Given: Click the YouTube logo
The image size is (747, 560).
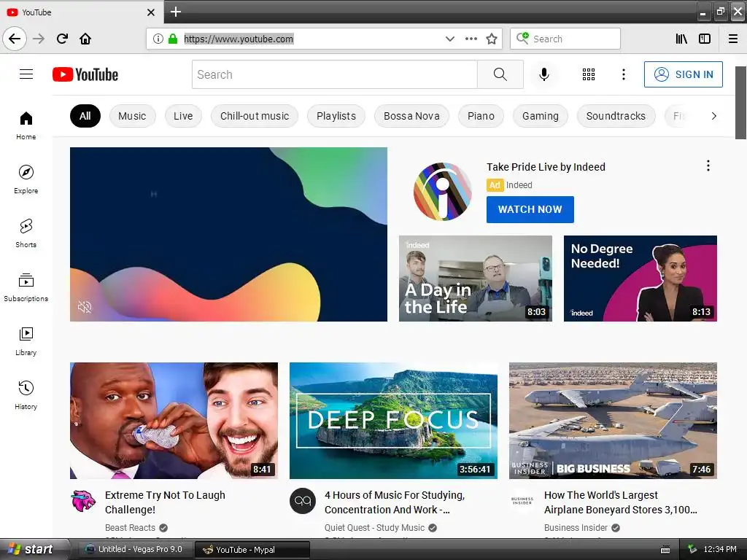Looking at the screenshot, I should tap(85, 74).
